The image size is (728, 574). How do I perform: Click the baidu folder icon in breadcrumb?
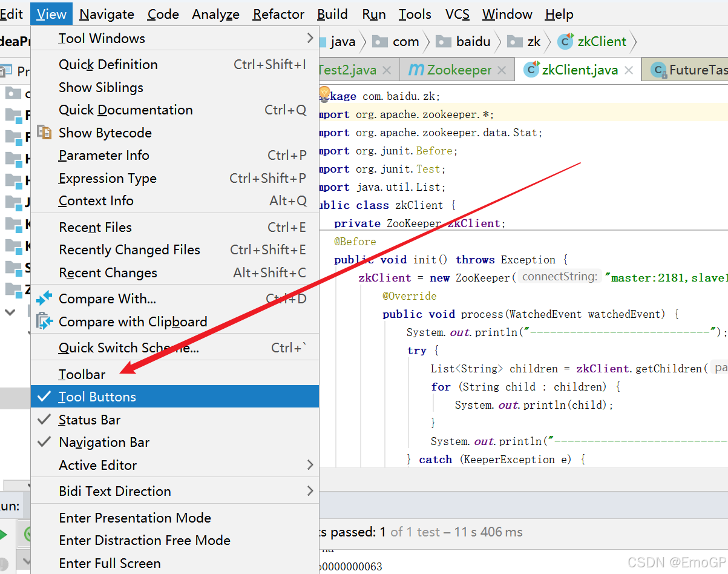tap(444, 41)
